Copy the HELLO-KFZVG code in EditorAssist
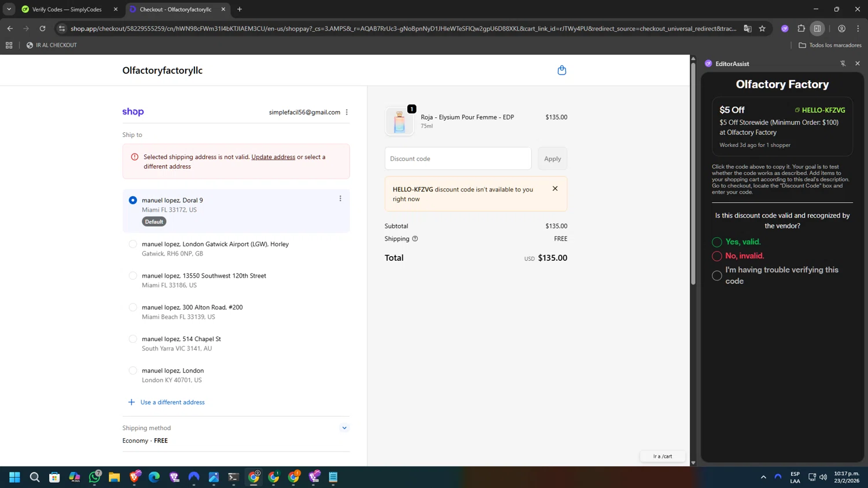This screenshot has height=488, width=868. pos(820,110)
